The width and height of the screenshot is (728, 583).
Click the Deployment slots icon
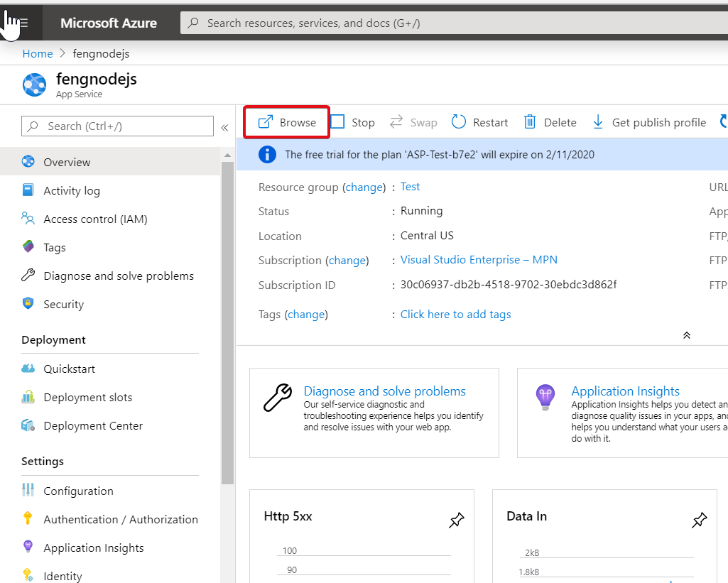coord(28,397)
